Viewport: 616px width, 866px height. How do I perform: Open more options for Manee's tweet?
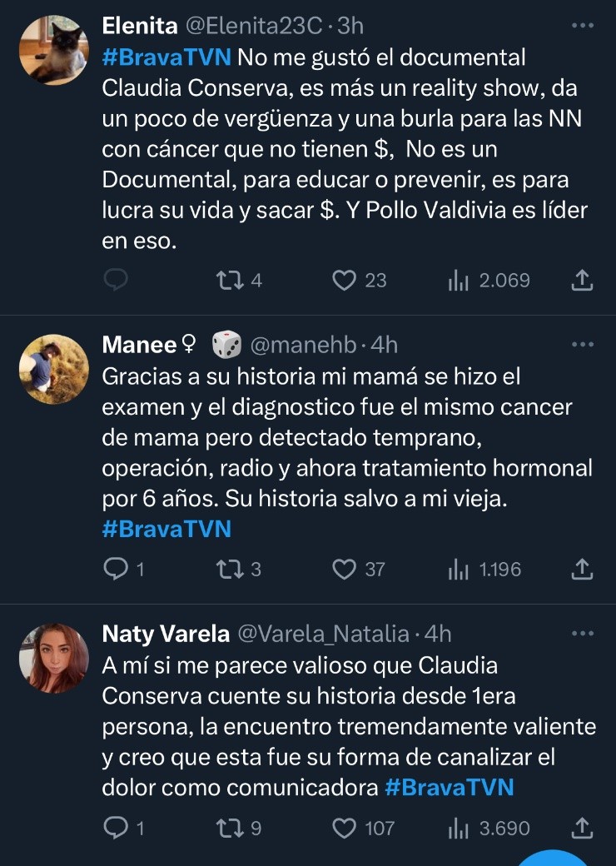(x=583, y=344)
